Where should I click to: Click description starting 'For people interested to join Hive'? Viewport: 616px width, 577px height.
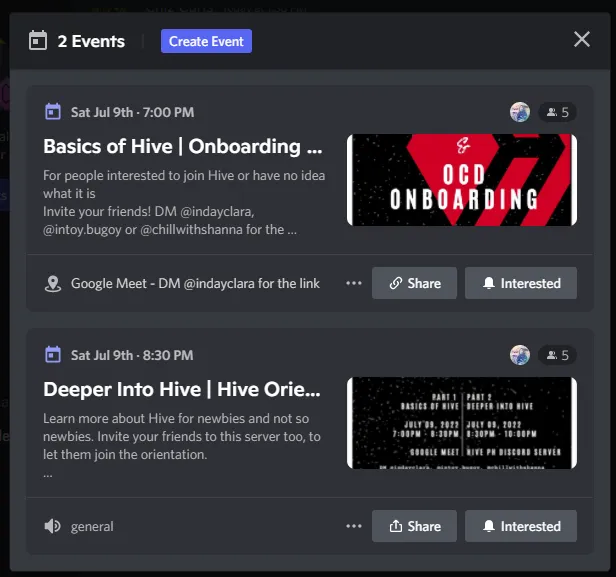click(x=184, y=202)
